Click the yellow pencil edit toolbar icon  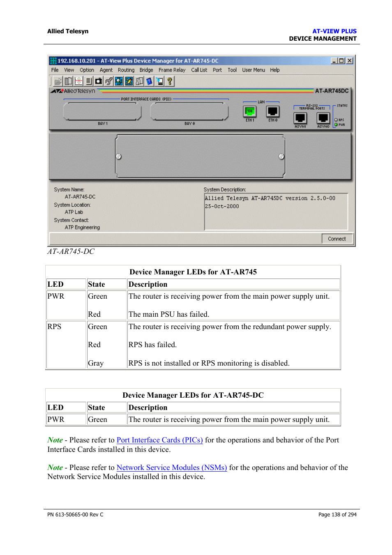click(129, 81)
